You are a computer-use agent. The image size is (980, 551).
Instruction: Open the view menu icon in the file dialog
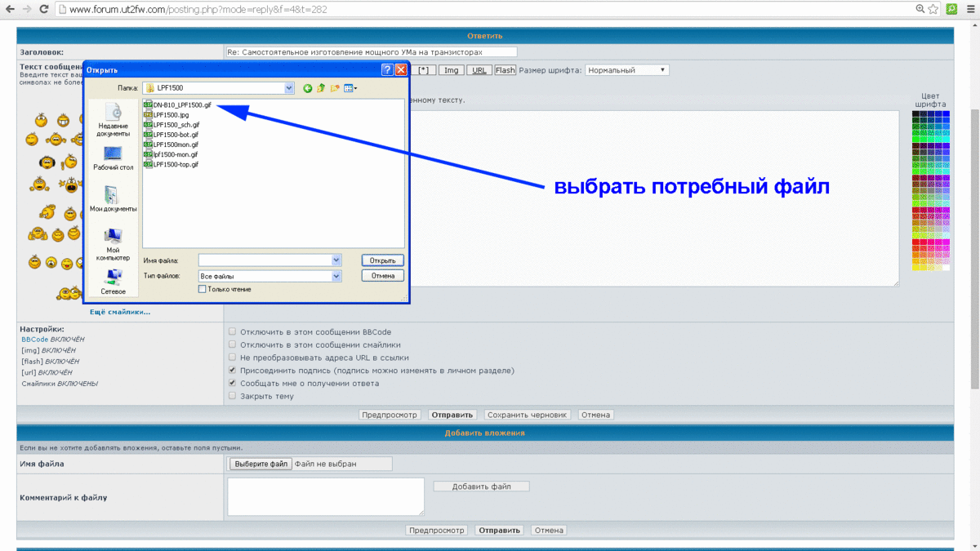[350, 88]
